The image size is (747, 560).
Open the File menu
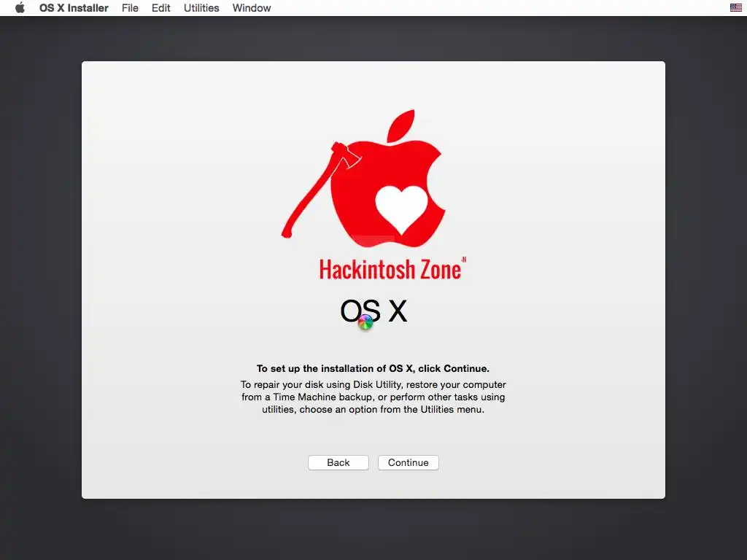(x=130, y=8)
